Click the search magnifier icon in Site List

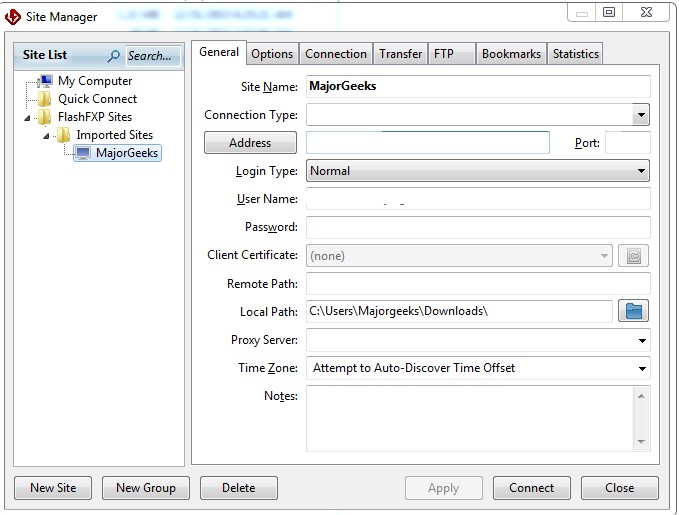pos(114,56)
